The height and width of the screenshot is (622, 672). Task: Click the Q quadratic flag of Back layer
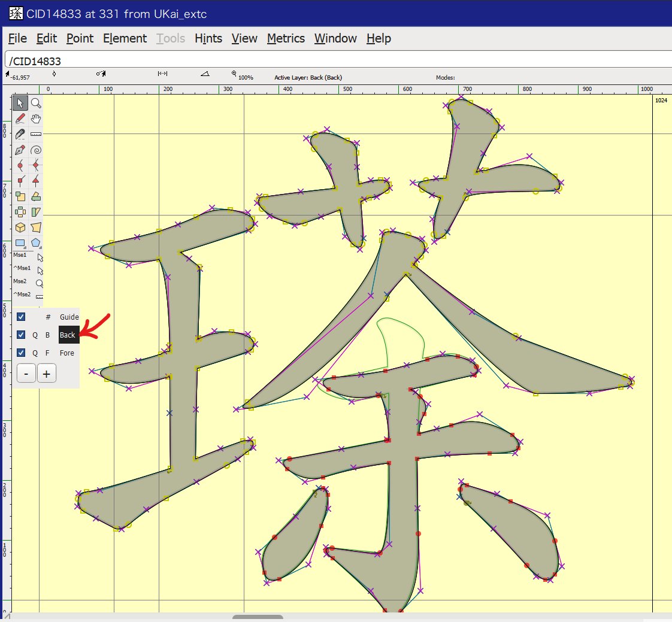click(35, 335)
